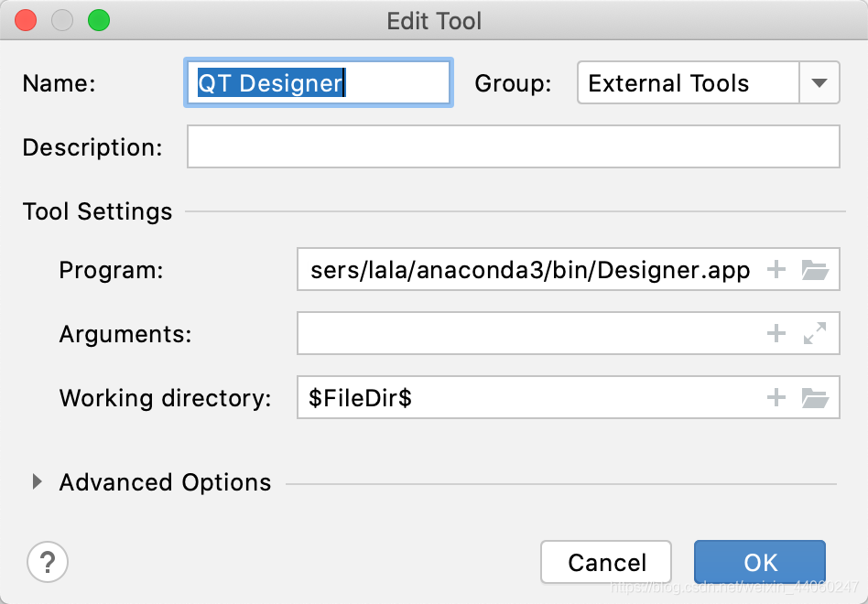Browse for Working directory folder
The image size is (868, 604).
(815, 397)
